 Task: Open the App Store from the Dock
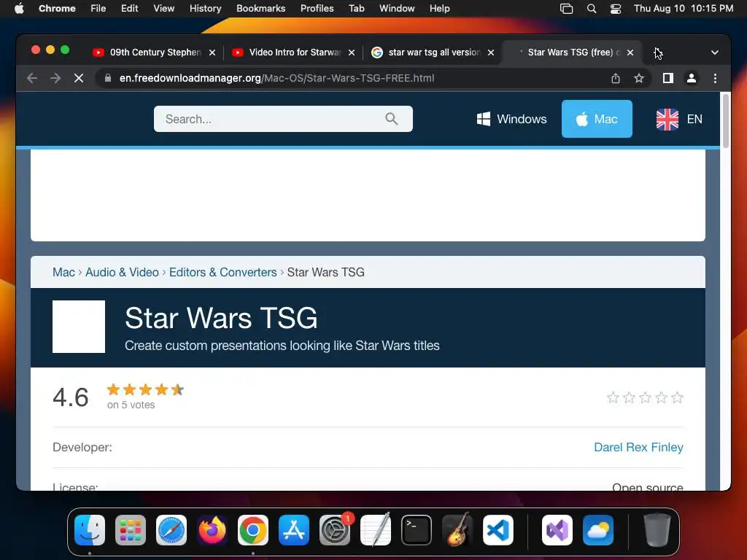coord(294,530)
